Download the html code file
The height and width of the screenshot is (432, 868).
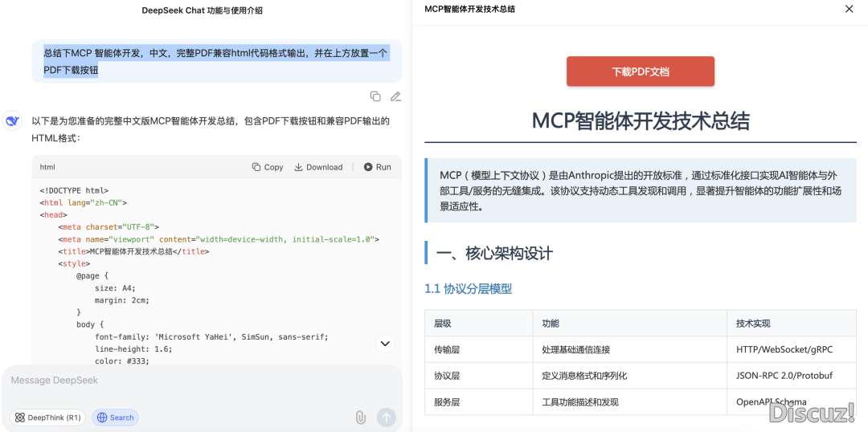[x=318, y=167]
